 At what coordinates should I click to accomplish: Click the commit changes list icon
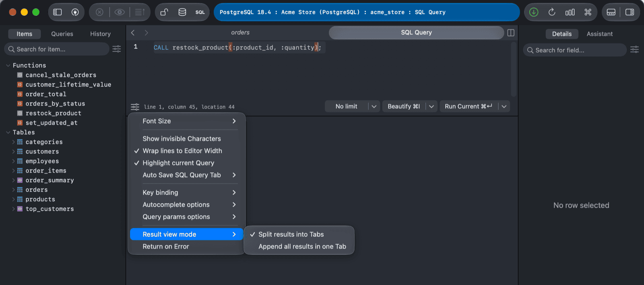[140, 12]
